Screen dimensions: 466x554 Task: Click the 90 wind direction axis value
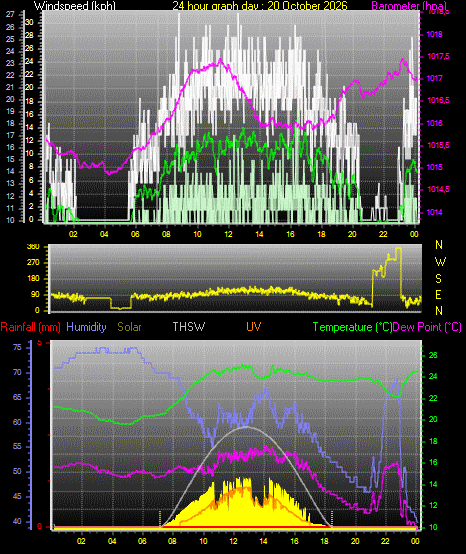pyautogui.click(x=36, y=295)
